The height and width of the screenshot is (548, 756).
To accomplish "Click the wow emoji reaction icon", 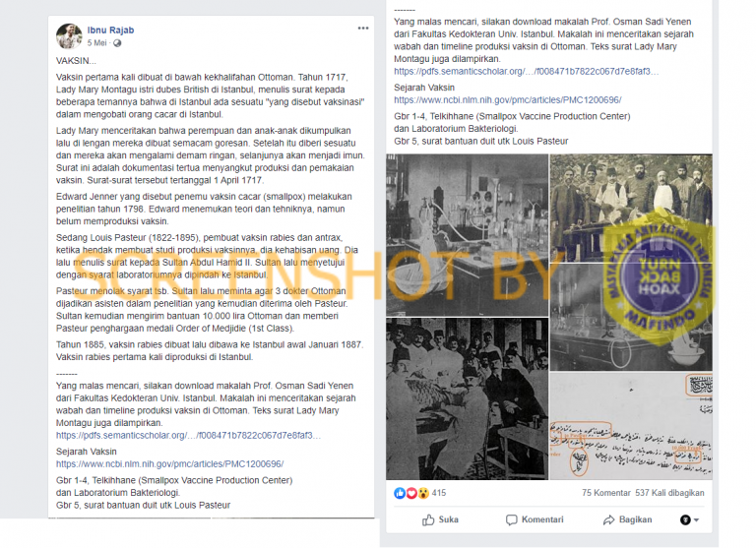I will tap(423, 493).
